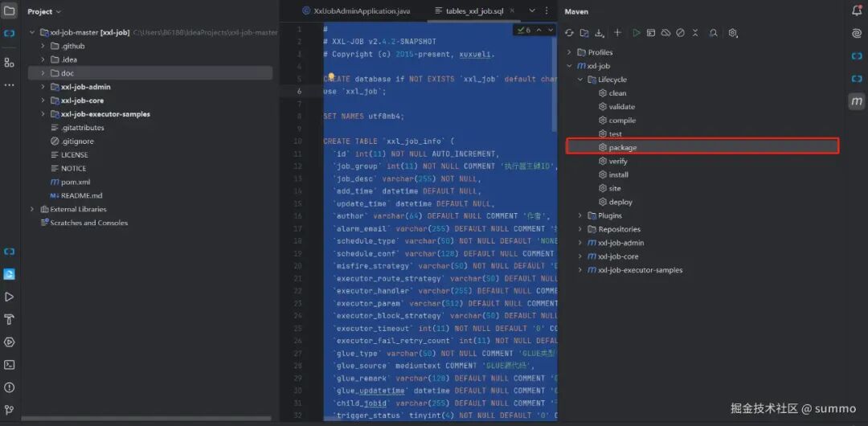Select verify lifecycle goal
The image size is (868, 426).
point(618,162)
